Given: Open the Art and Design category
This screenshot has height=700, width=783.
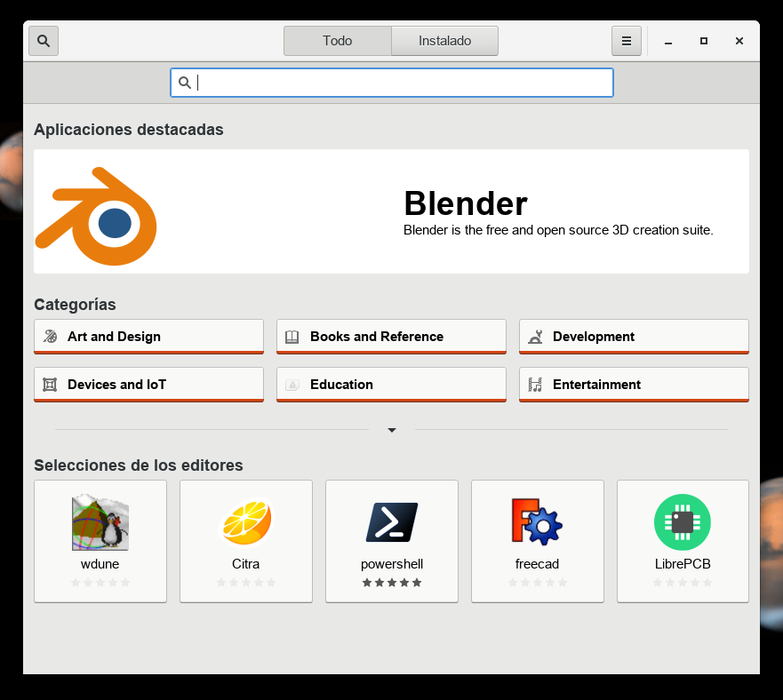Looking at the screenshot, I should [x=148, y=337].
